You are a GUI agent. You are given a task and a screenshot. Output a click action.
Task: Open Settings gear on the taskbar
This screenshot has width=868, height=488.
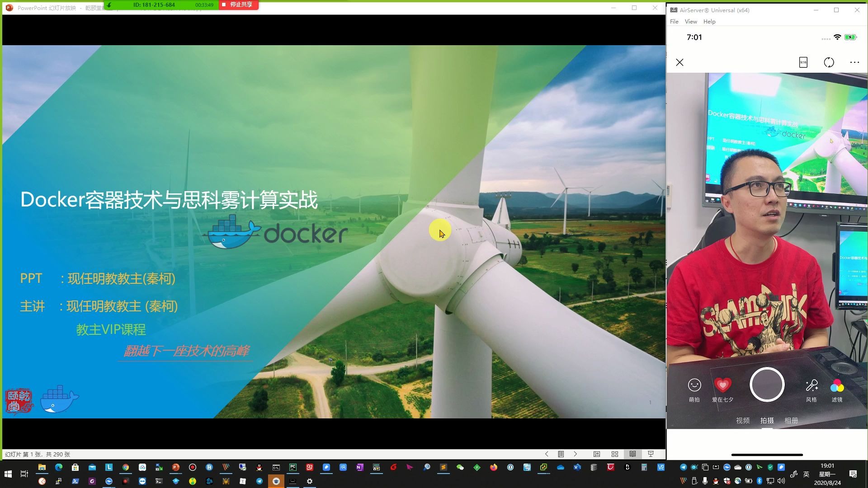click(310, 481)
